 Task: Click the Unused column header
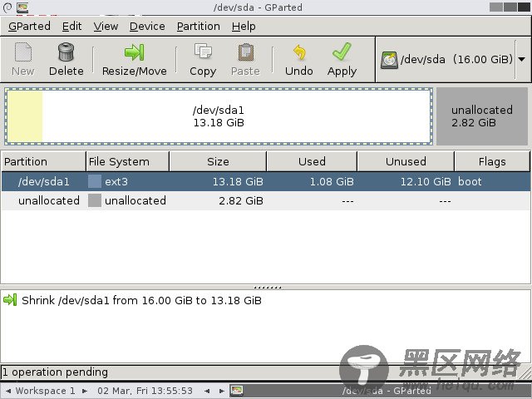(406, 161)
